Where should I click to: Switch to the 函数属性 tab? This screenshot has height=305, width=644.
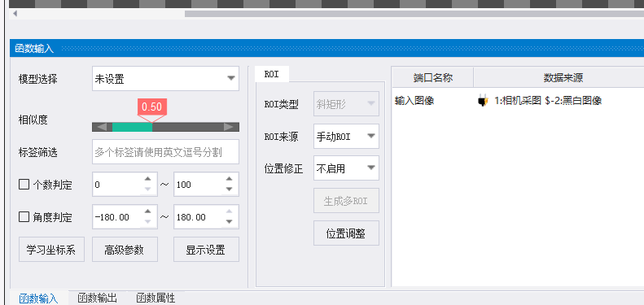[x=156, y=298]
